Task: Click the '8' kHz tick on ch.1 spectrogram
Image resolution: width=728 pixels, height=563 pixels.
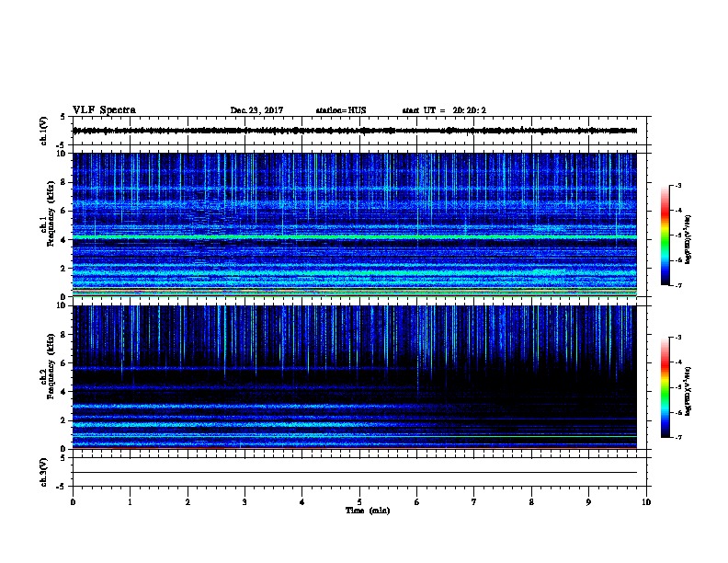Action: (x=64, y=182)
